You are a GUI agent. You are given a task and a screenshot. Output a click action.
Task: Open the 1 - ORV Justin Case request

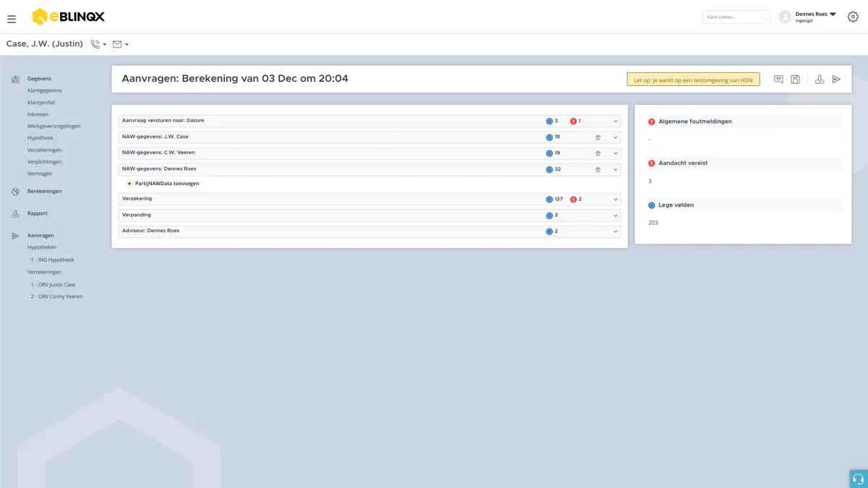tap(53, 285)
